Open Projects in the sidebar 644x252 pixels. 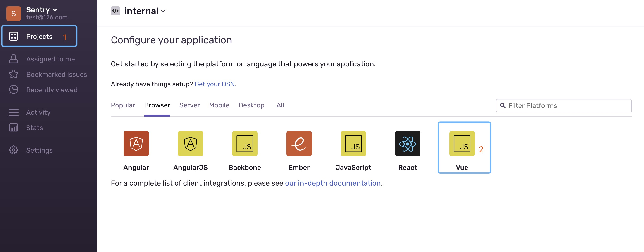(x=39, y=36)
